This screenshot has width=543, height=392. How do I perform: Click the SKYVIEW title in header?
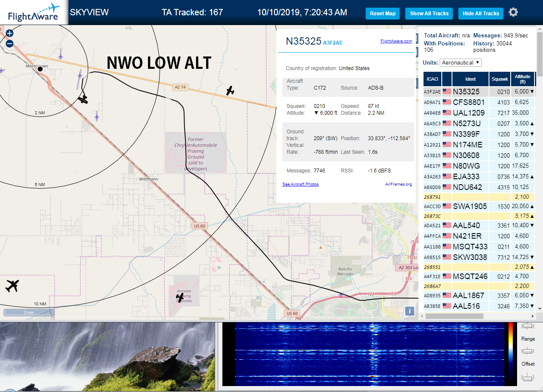[89, 12]
